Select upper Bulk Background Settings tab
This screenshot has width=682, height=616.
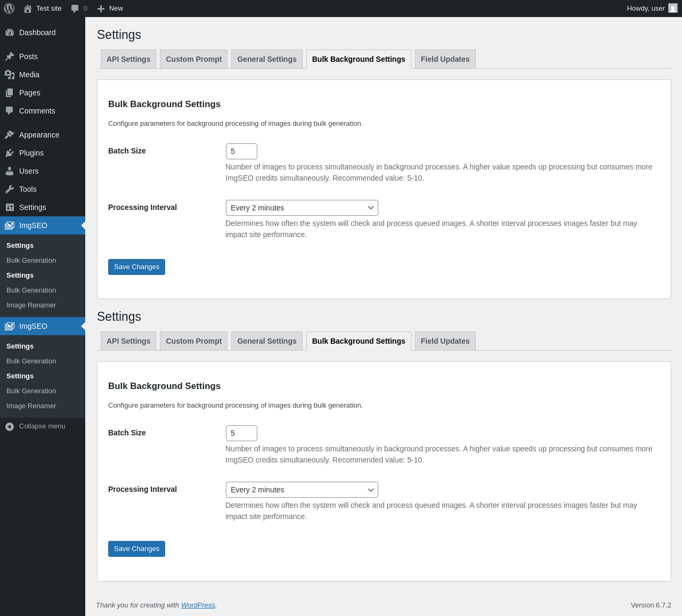pyautogui.click(x=359, y=59)
